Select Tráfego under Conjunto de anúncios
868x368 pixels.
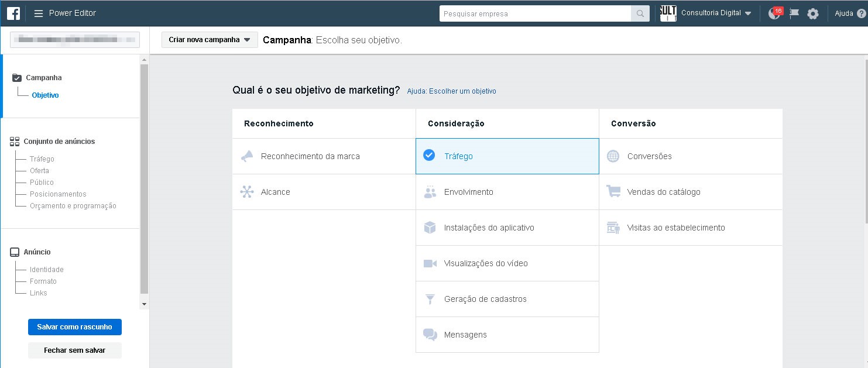tap(42, 159)
